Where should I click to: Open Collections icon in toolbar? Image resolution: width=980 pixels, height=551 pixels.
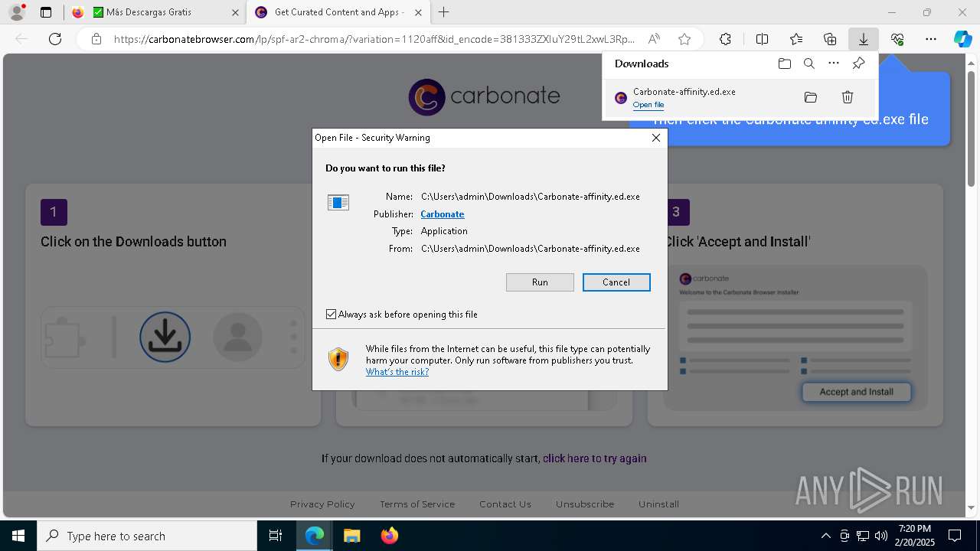[830, 39]
